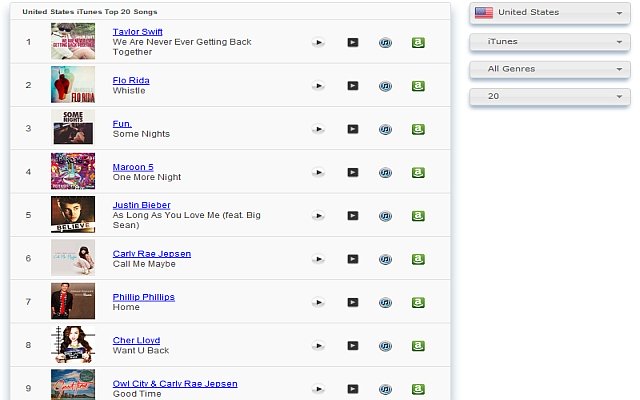This screenshot has width=640, height=400.
Task: Open iTunes link for Taylor Swift track
Action: click(385, 42)
